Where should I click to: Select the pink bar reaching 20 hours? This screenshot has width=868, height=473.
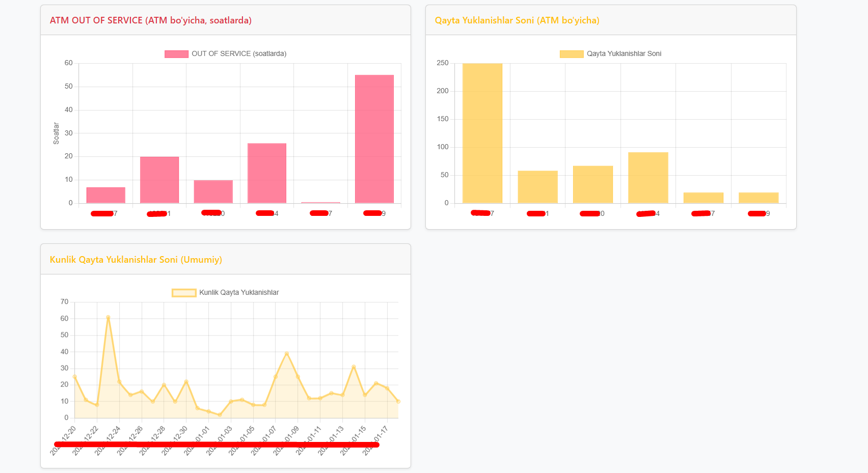(x=159, y=180)
